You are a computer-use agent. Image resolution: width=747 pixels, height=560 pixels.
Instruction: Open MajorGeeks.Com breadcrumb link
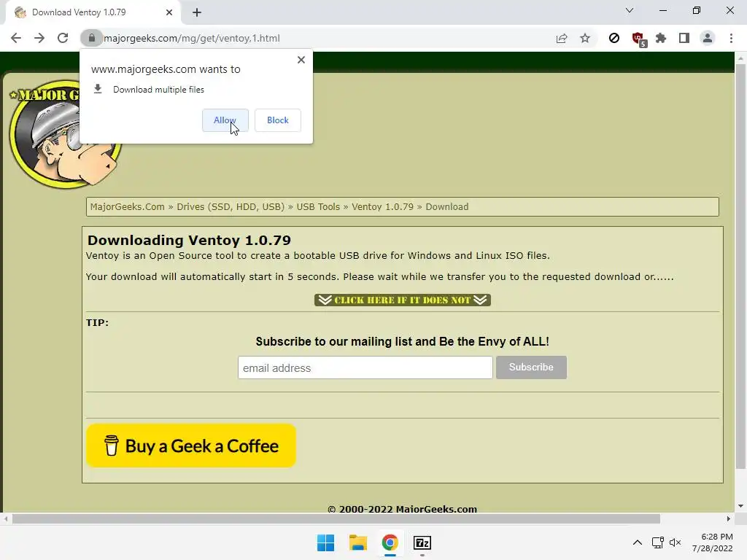(127, 206)
